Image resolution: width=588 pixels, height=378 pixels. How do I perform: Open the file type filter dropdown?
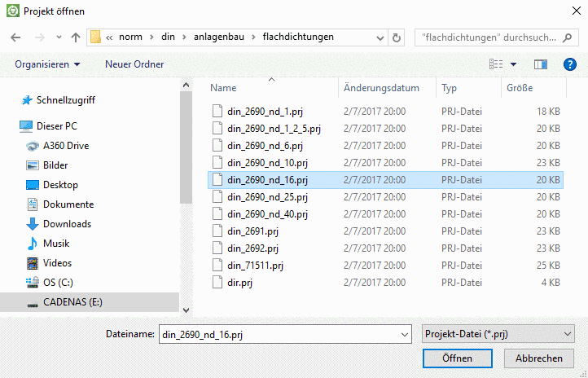coord(498,333)
